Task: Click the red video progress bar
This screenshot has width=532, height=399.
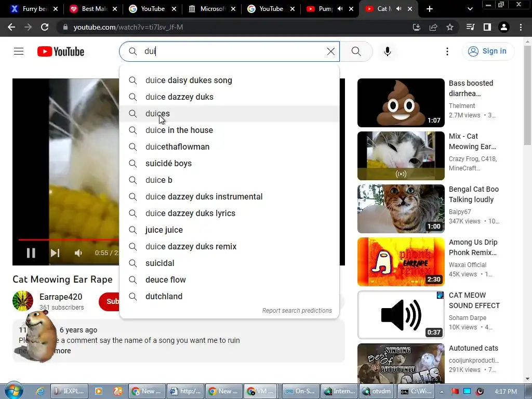Action: pos(68,240)
